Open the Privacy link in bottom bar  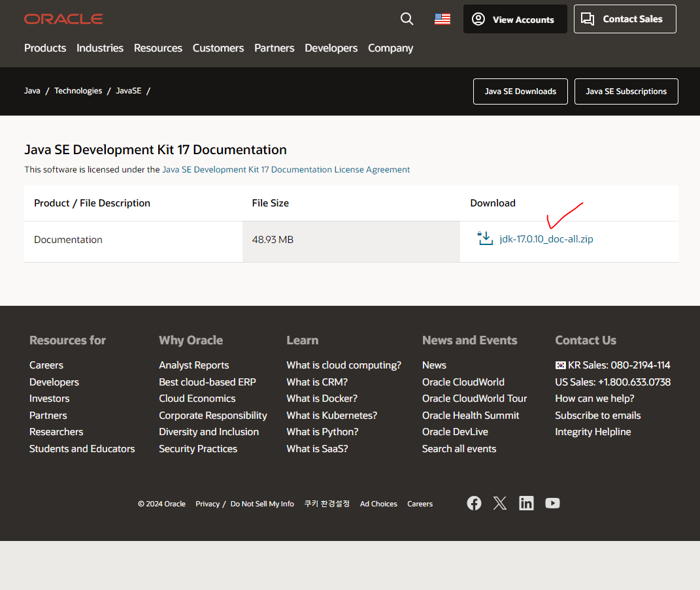pyautogui.click(x=208, y=504)
